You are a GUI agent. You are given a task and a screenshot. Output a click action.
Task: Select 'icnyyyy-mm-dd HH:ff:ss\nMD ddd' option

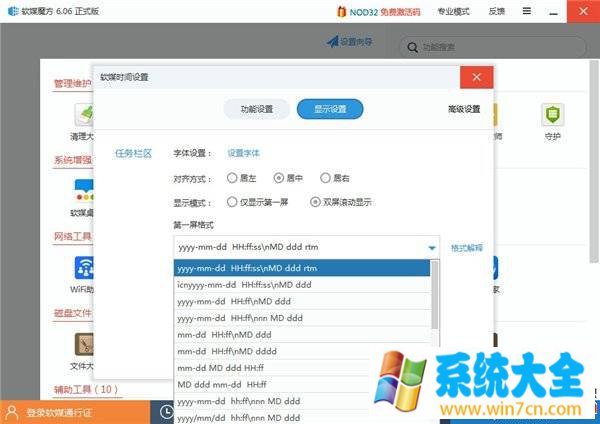(302, 285)
